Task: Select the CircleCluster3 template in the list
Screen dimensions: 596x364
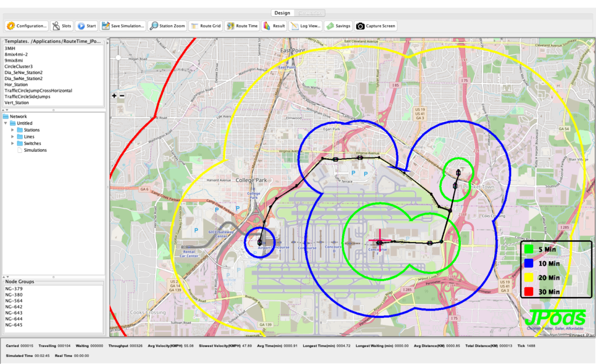Action: click(x=19, y=66)
